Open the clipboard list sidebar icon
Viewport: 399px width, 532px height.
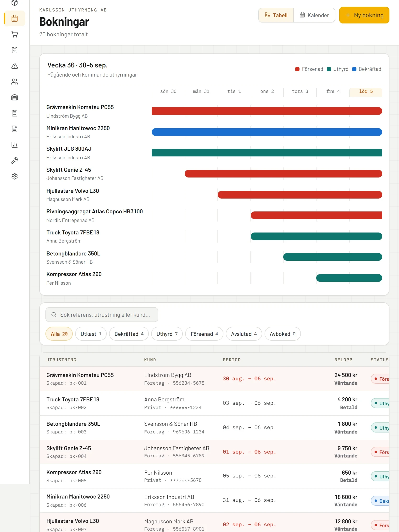[x=15, y=113]
